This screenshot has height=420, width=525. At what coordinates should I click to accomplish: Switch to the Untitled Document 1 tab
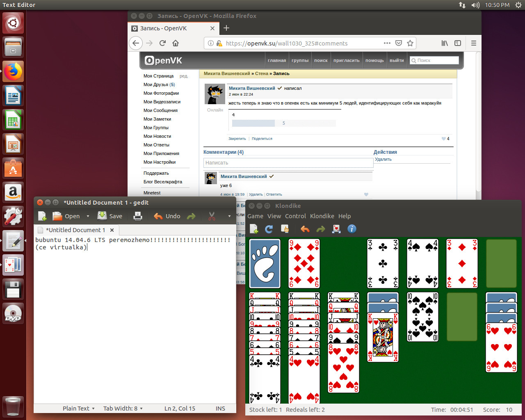click(x=75, y=230)
